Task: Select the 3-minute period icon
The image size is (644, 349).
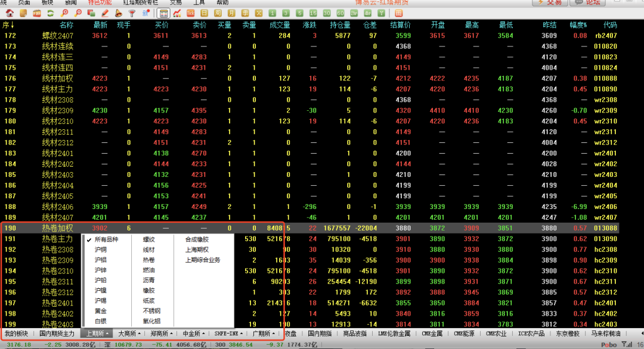Action: point(286,13)
